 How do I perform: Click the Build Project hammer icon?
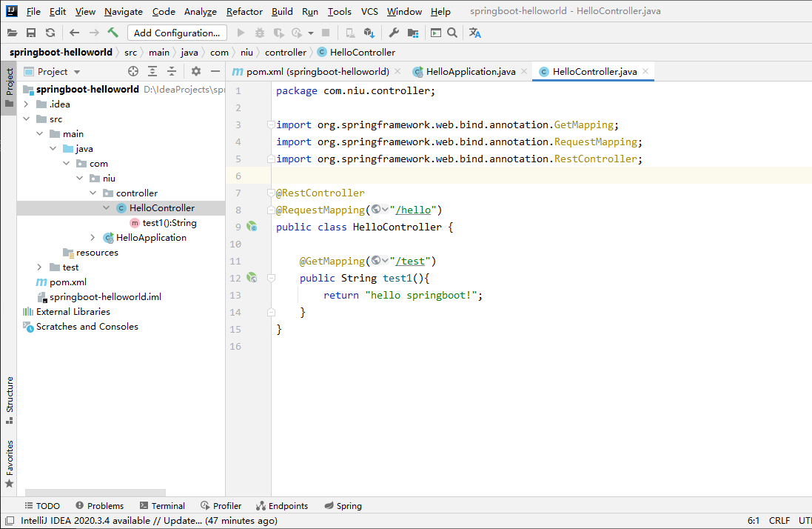113,33
